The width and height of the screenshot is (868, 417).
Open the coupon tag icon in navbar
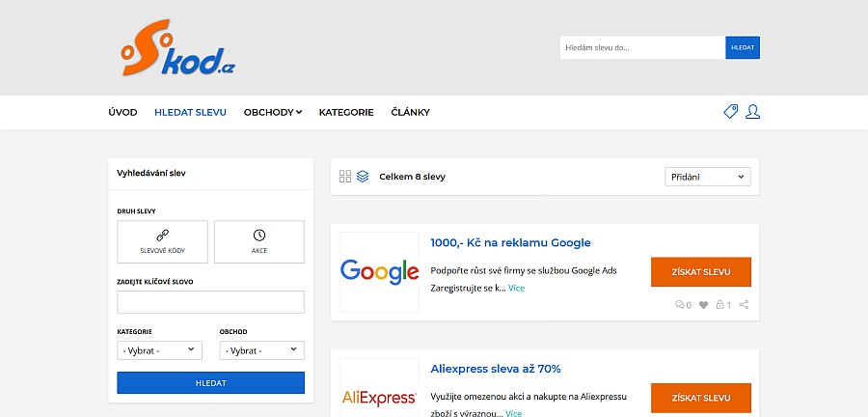point(731,112)
